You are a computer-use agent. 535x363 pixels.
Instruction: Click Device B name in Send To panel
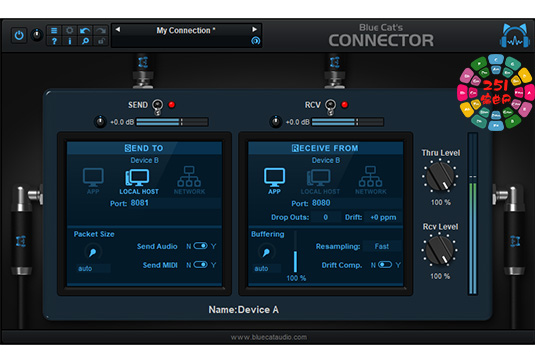(144, 160)
